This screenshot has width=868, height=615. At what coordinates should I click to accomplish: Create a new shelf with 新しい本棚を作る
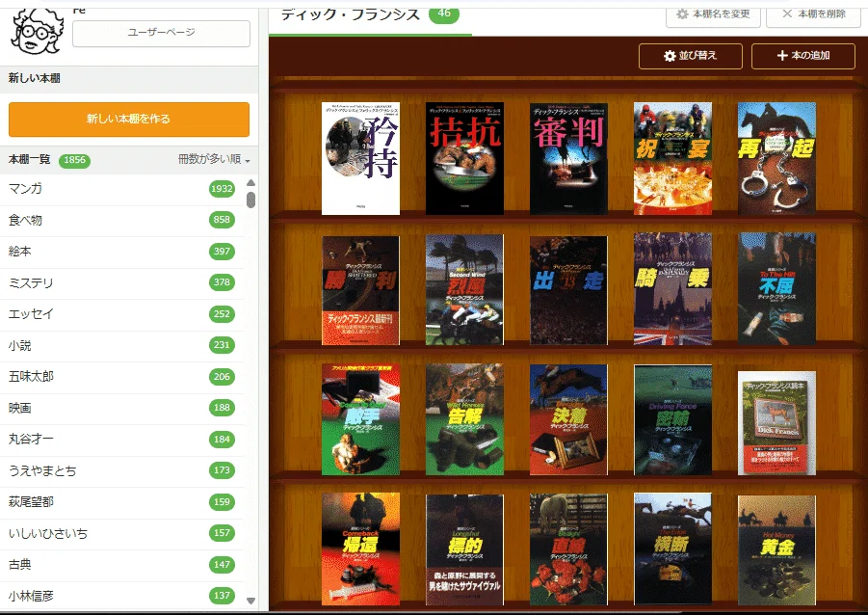pyautogui.click(x=129, y=120)
